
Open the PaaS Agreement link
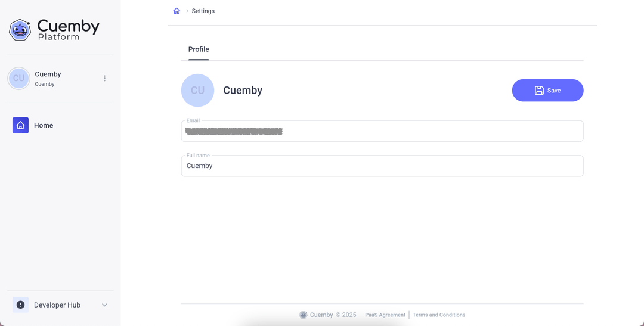[x=385, y=315]
